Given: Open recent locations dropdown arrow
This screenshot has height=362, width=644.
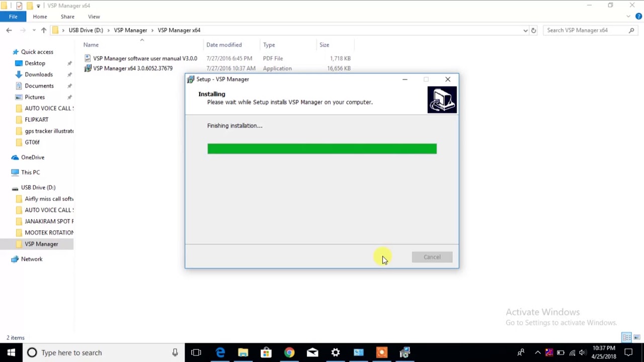Looking at the screenshot, I should 34,30.
